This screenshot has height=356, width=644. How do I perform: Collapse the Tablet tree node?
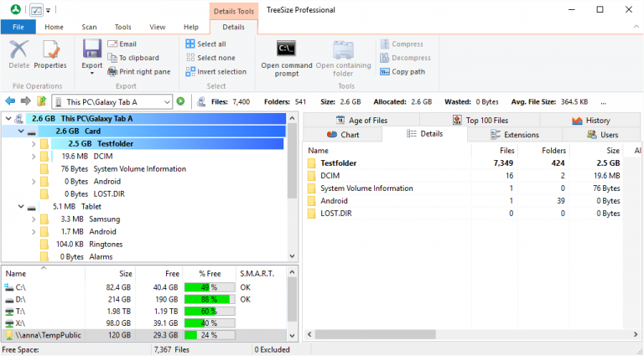click(x=21, y=207)
